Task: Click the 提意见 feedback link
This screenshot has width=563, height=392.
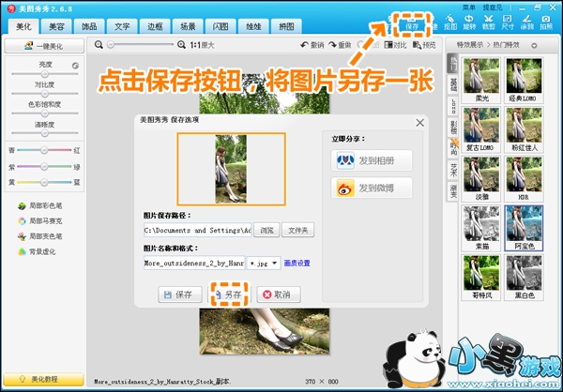Action: (x=493, y=8)
